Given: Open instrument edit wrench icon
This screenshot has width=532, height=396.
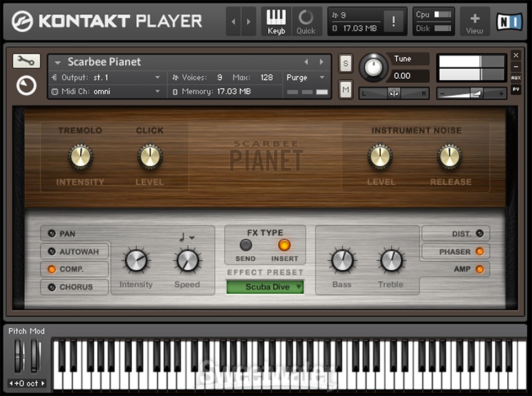Looking at the screenshot, I should (26, 61).
